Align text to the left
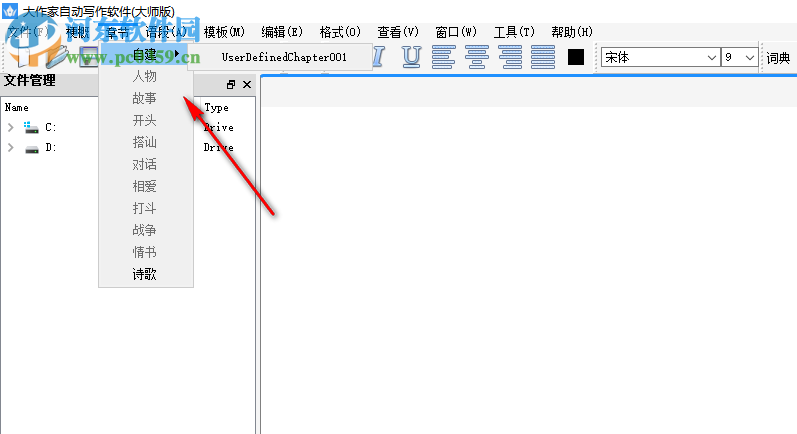This screenshot has height=434, width=797. (x=443, y=57)
